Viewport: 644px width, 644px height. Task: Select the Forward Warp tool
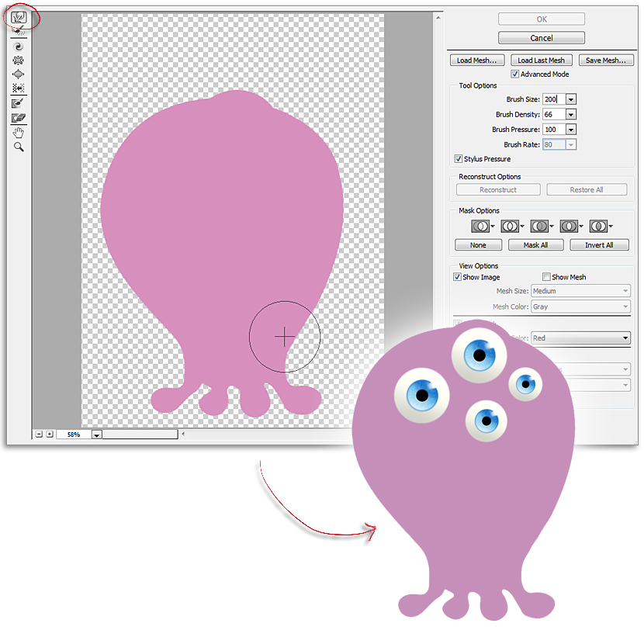[19, 17]
